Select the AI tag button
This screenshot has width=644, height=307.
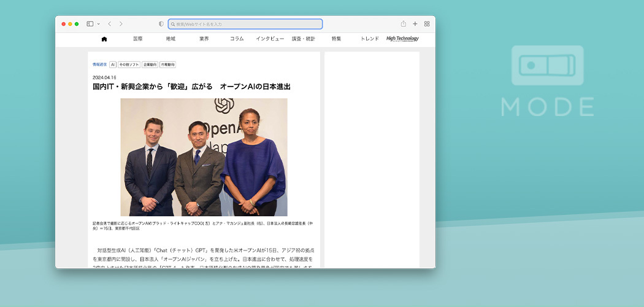[x=113, y=64]
